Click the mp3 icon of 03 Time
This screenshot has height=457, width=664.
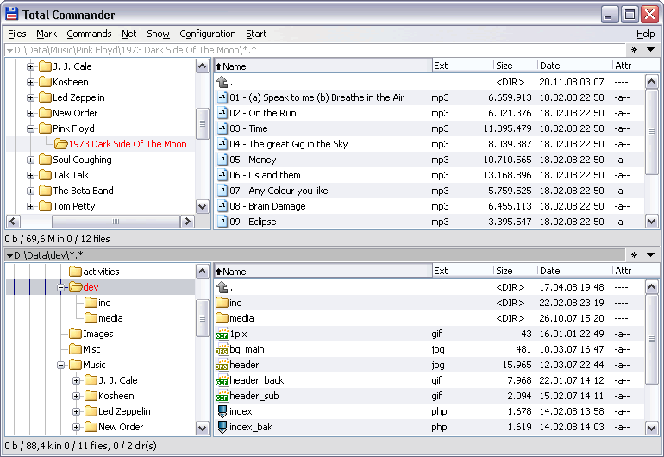(x=222, y=128)
